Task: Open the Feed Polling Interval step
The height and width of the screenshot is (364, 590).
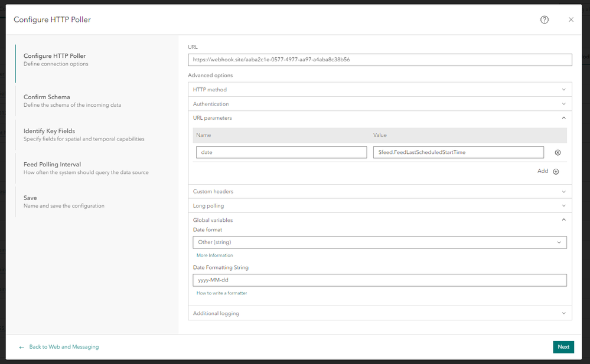Action: pyautogui.click(x=52, y=165)
